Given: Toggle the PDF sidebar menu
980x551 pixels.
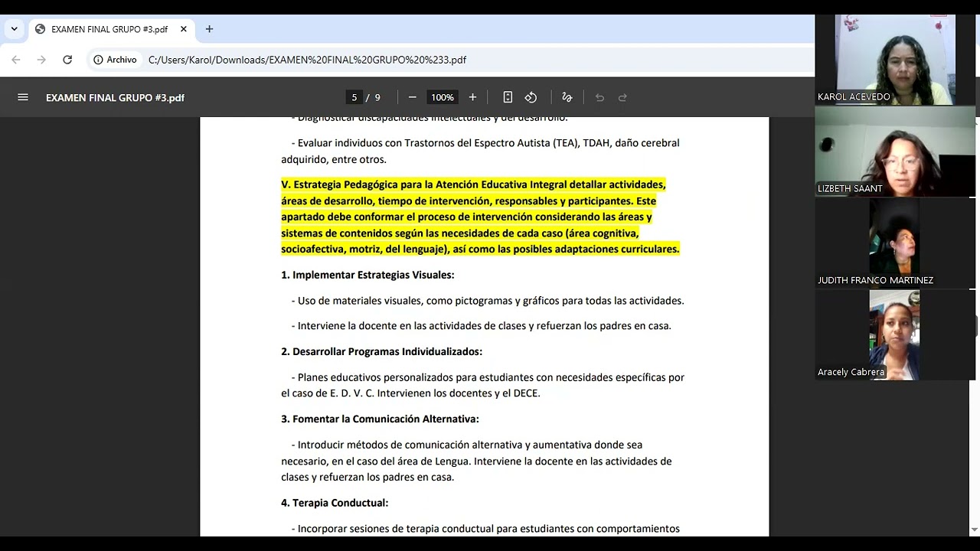Looking at the screenshot, I should (x=23, y=97).
